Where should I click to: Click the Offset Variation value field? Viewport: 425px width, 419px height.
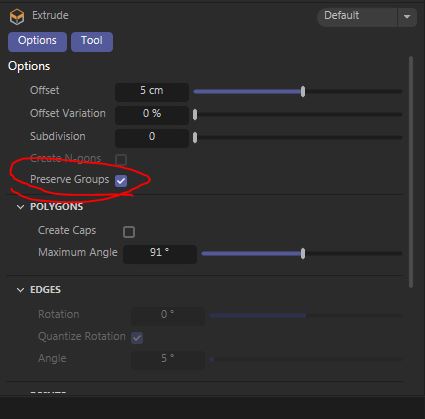[x=152, y=115]
